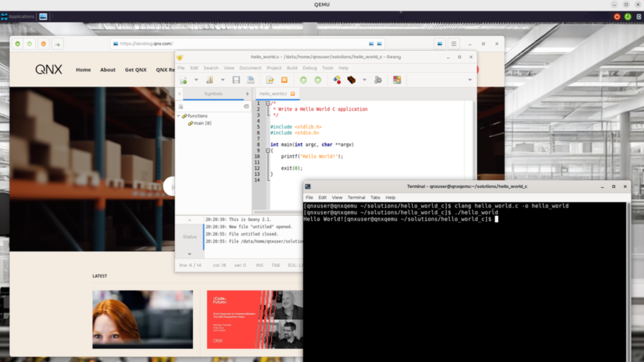Image resolution: width=644 pixels, height=362 pixels.
Task: Click the New file icon in Geany toolbar
Action: tap(184, 80)
